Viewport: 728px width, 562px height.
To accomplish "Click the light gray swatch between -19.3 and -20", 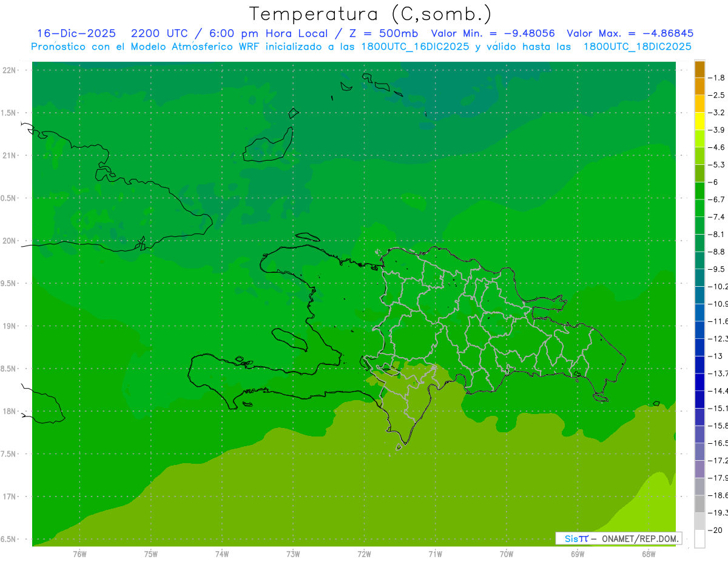I will (699, 521).
